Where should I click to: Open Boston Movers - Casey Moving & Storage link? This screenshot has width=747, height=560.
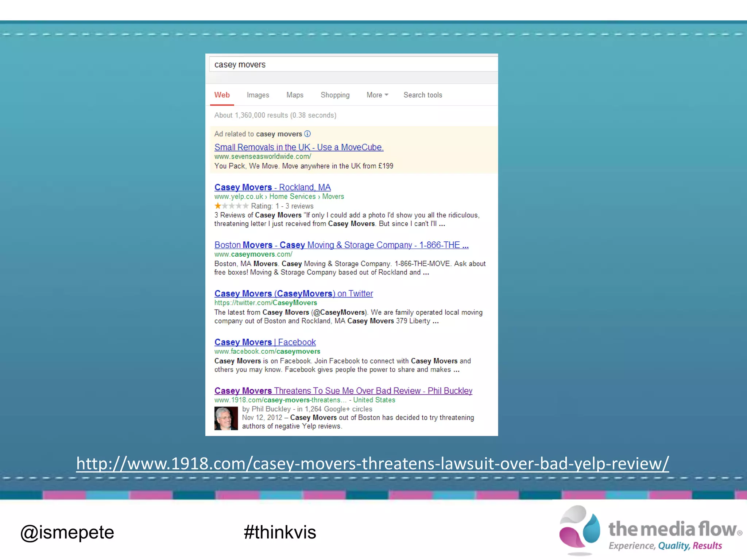[x=341, y=245]
